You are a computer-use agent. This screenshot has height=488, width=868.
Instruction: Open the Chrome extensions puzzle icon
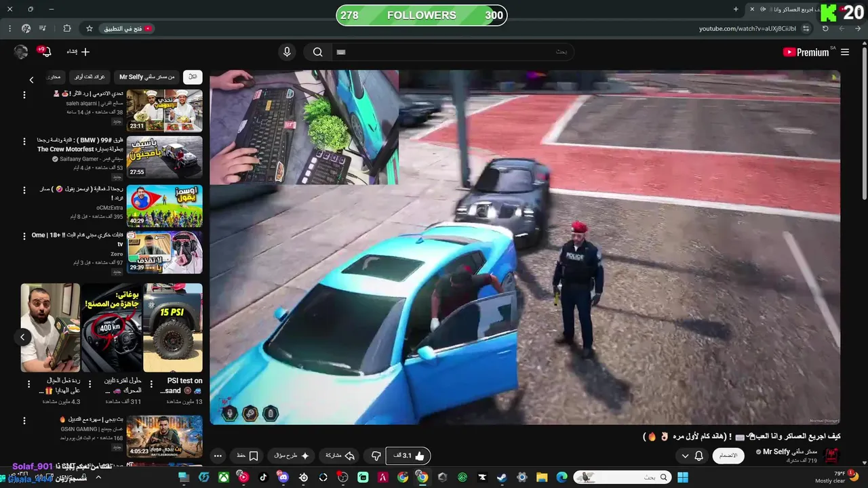66,28
